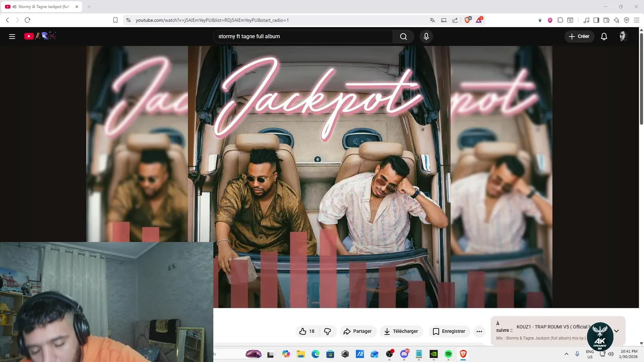This screenshot has height=362, width=644.
Task: Open File Explorer from taskbar
Action: pyautogui.click(x=301, y=354)
